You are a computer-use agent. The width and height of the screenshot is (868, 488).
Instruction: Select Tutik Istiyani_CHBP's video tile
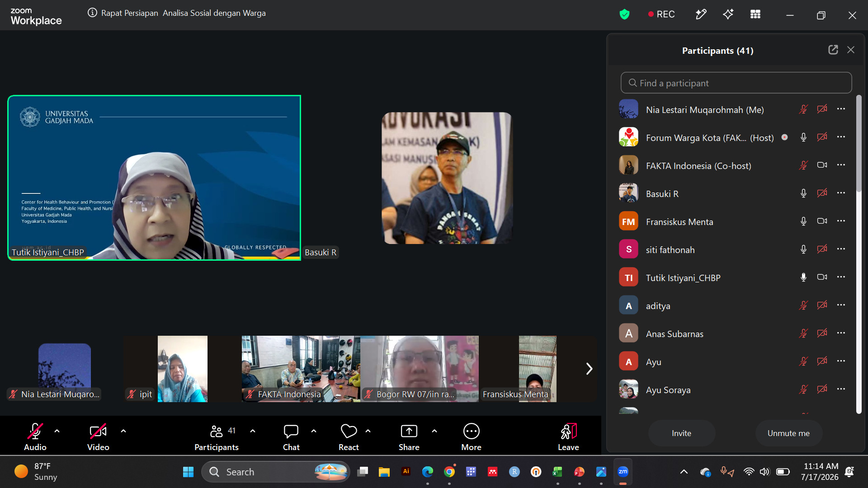pos(154,178)
